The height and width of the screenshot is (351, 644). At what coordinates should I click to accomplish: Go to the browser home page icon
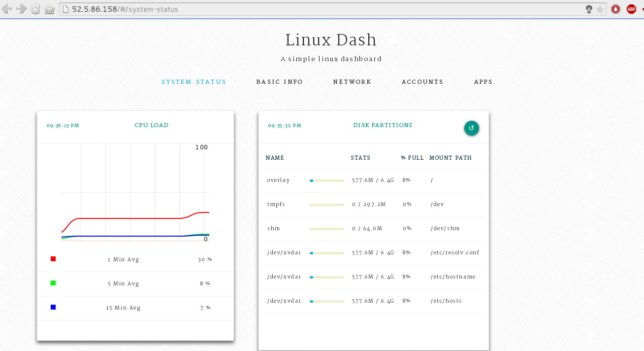tap(49, 9)
